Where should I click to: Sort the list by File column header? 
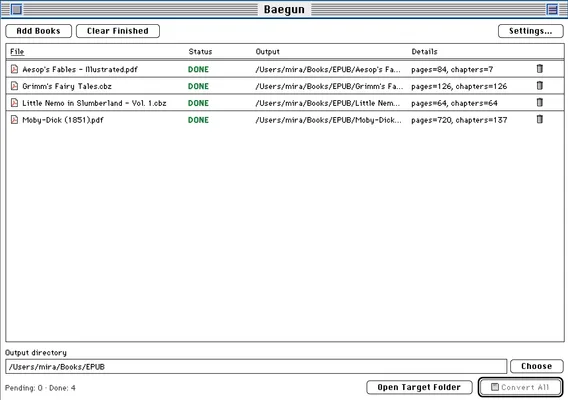pos(17,51)
